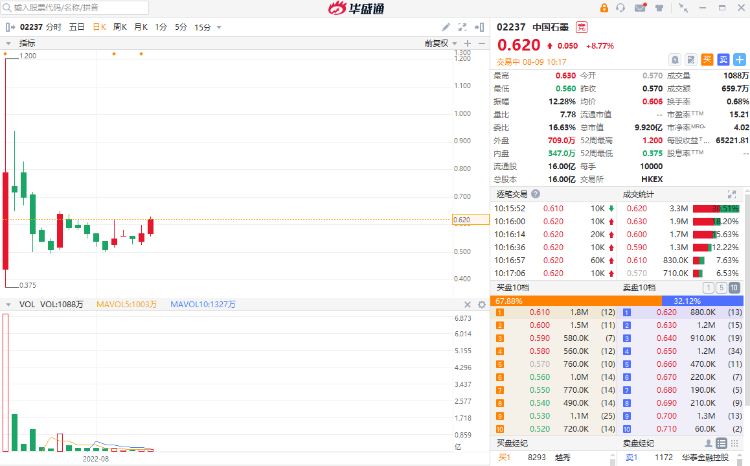Collapse 指标 indicator expander arrow
Screen dimensions: 750x466
[x=8, y=43]
